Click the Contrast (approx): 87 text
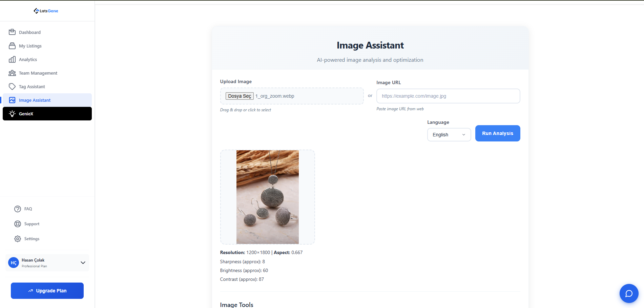Image resolution: width=644 pixels, height=308 pixels. 242,279
